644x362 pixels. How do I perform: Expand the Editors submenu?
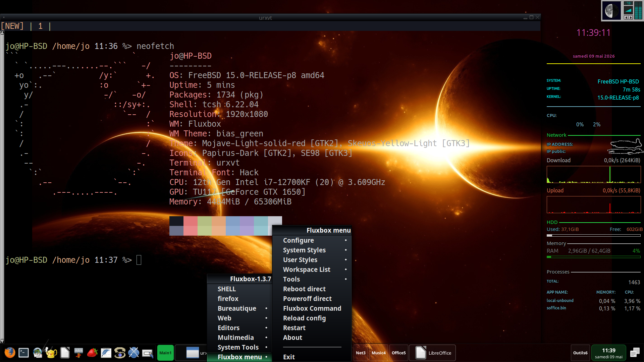(x=239, y=328)
